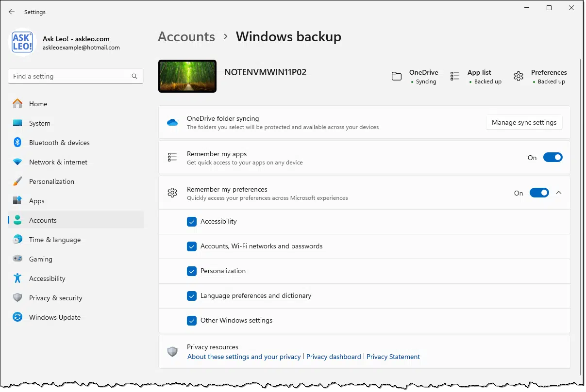
Task: Click the Ask Leo profile avatar
Action: coord(22,43)
